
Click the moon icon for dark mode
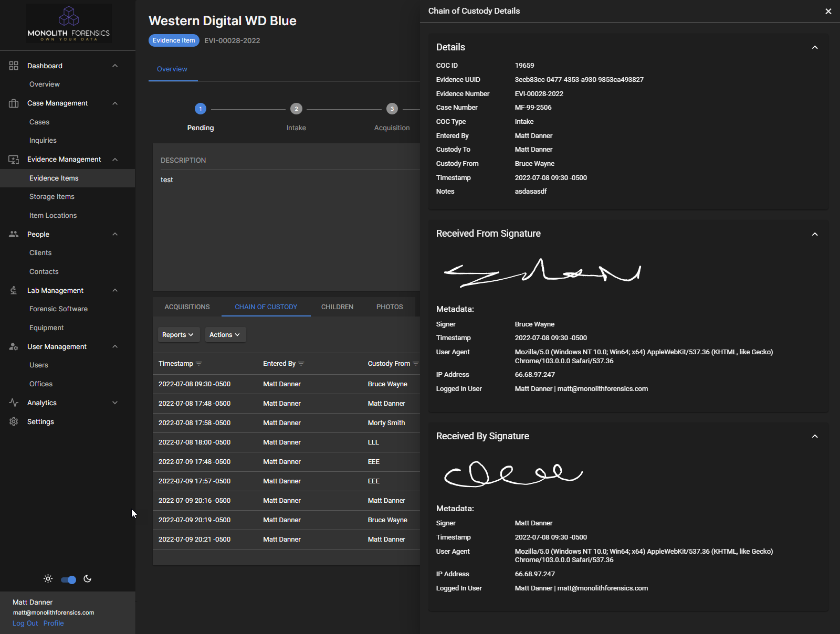(88, 579)
